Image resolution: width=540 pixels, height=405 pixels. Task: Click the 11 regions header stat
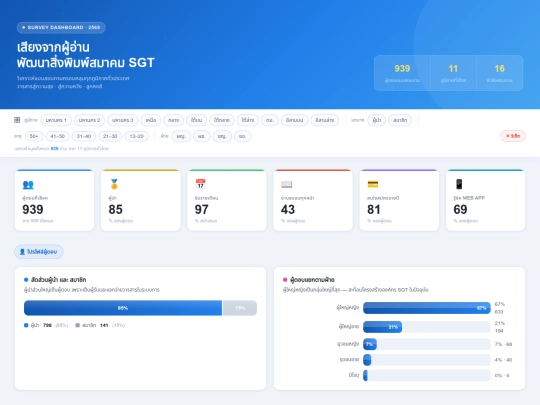[453, 73]
